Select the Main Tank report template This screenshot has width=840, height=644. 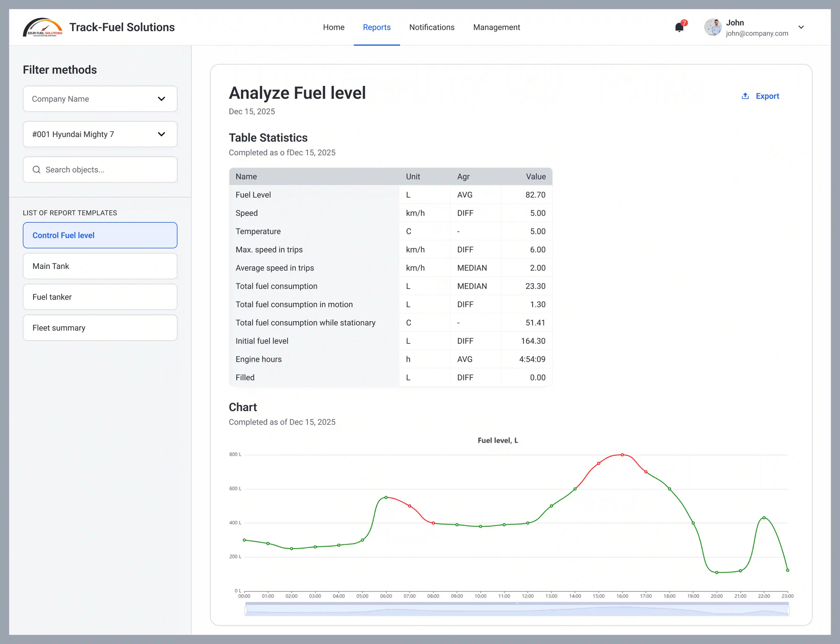100,266
